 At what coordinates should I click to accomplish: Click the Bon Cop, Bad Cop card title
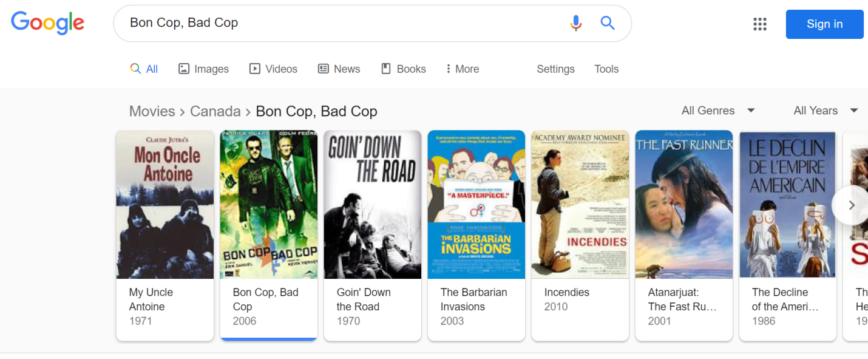pyautogui.click(x=266, y=299)
